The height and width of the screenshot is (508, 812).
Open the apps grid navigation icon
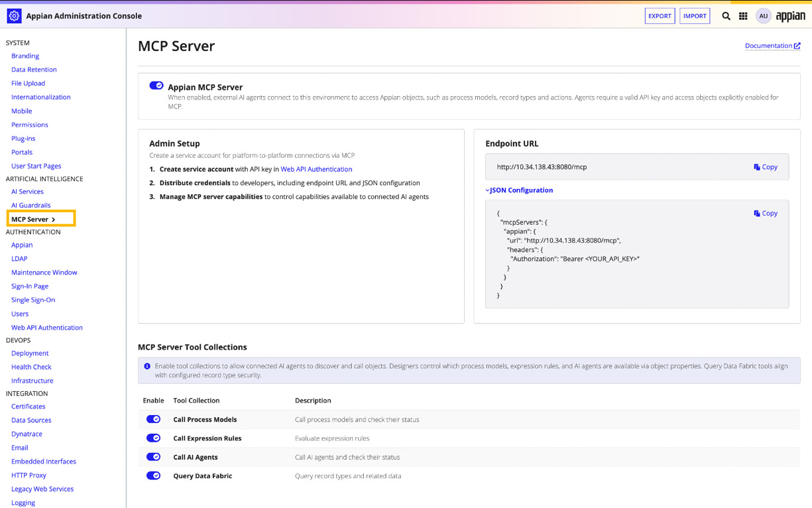click(x=743, y=16)
